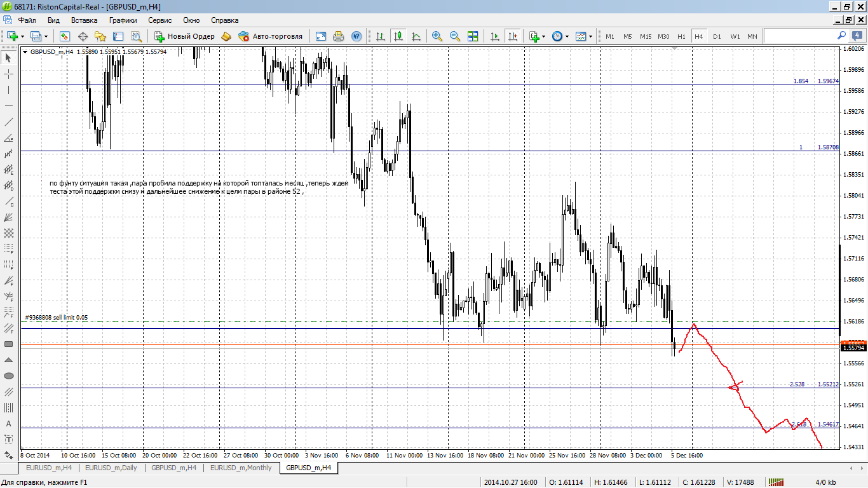Open the chart templates dropdown
Viewport: 868px width, 488px height.
[x=590, y=36]
